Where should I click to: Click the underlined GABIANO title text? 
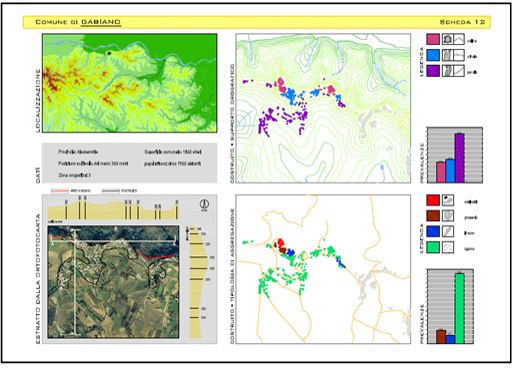tap(101, 22)
